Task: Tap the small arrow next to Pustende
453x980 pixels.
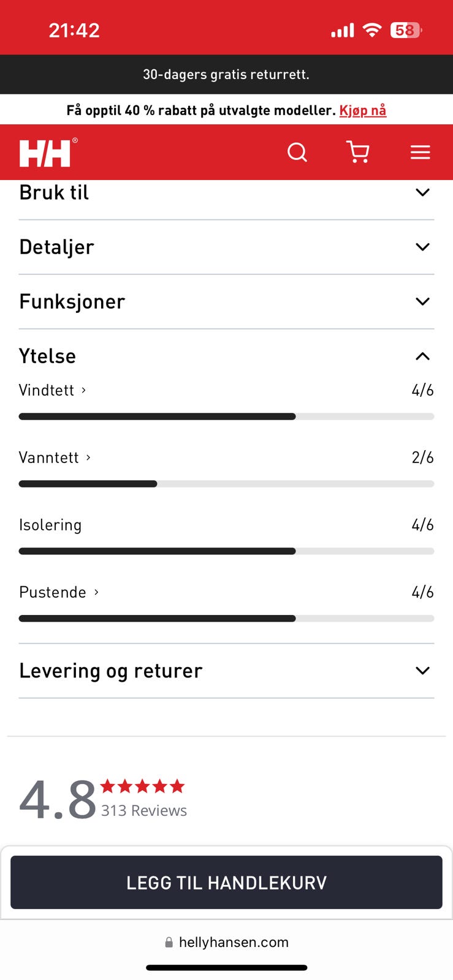Action: (x=96, y=592)
